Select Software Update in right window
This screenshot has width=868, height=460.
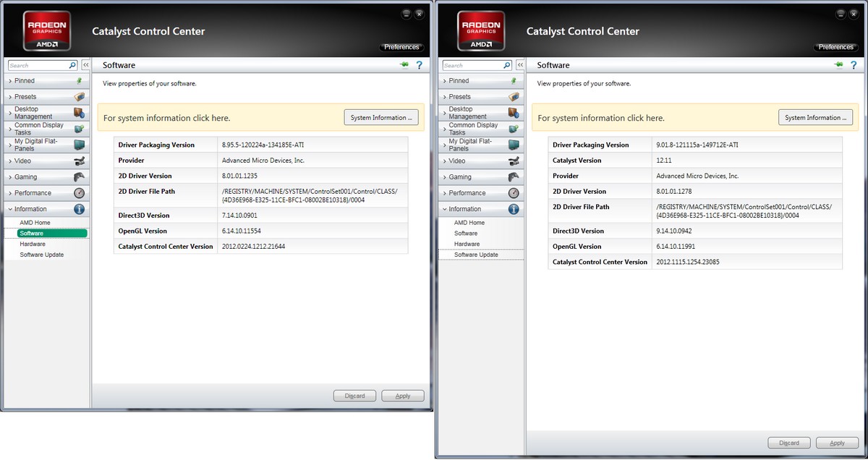476,255
